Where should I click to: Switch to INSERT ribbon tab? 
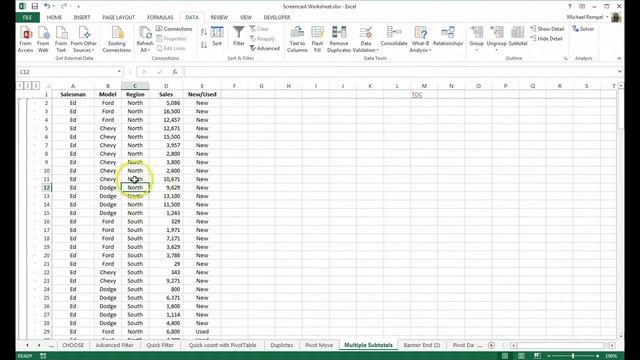click(82, 18)
